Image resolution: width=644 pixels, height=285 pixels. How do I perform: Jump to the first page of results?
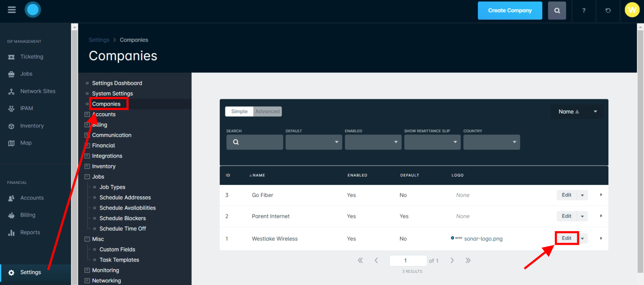[x=360, y=260]
